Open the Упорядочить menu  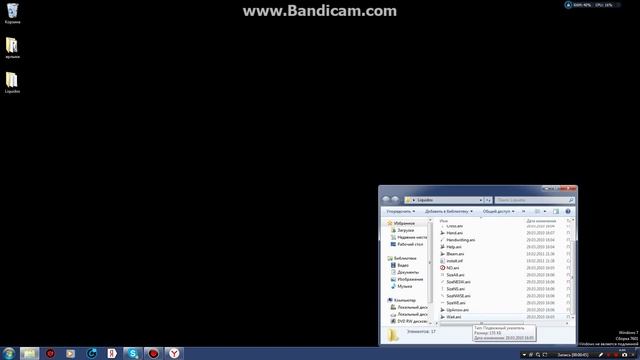tap(400, 211)
